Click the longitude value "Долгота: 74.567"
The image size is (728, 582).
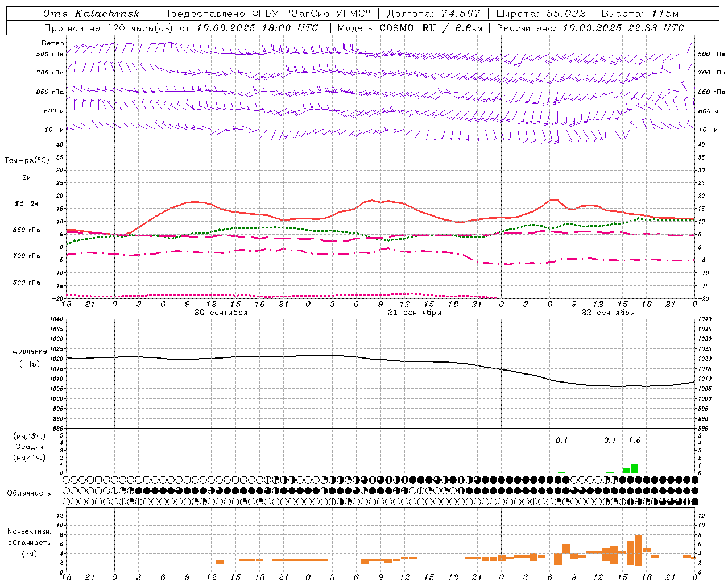(x=434, y=14)
